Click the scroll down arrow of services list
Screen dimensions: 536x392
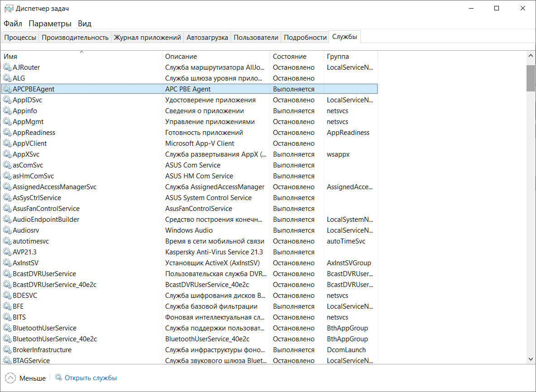(x=531, y=359)
